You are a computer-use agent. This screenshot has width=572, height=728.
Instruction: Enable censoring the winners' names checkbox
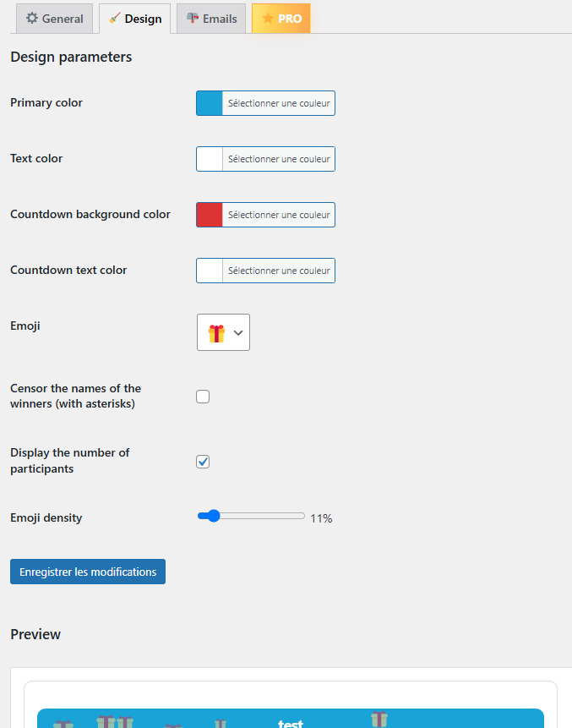coord(203,397)
